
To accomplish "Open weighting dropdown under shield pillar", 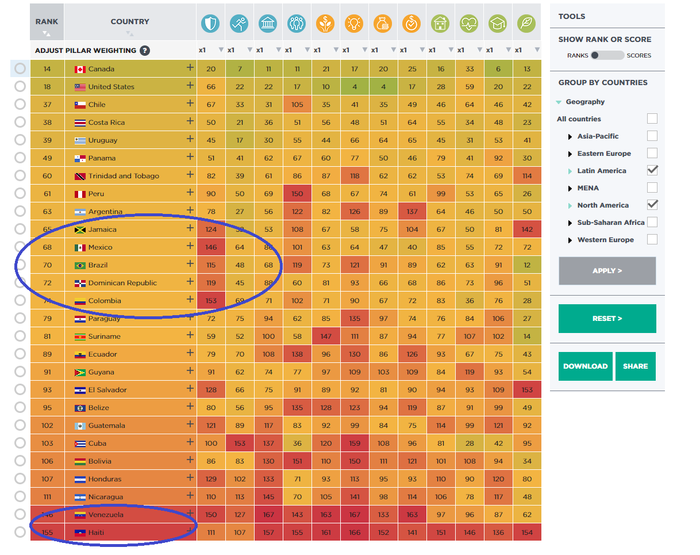I will [x=221, y=50].
